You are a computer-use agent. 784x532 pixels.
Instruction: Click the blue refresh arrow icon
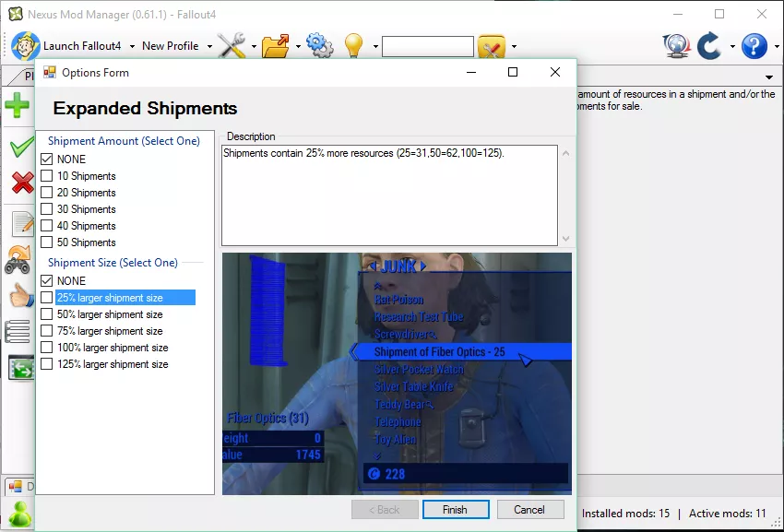[x=709, y=46]
